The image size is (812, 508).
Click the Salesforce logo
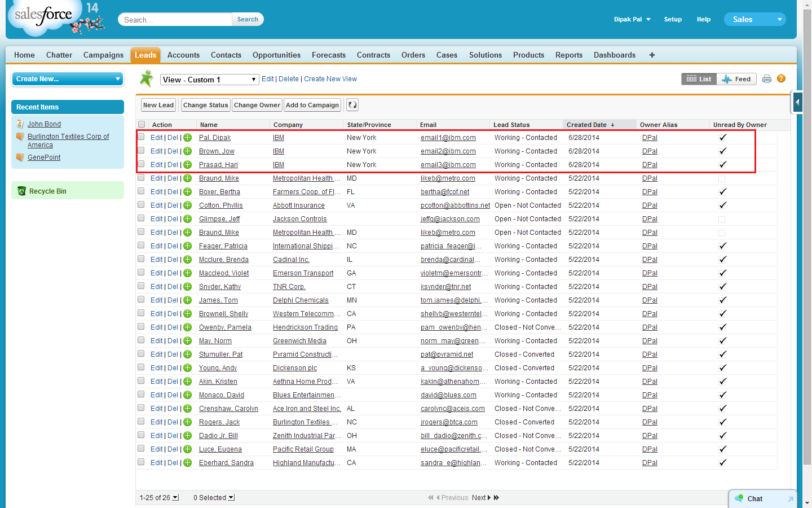(x=44, y=17)
